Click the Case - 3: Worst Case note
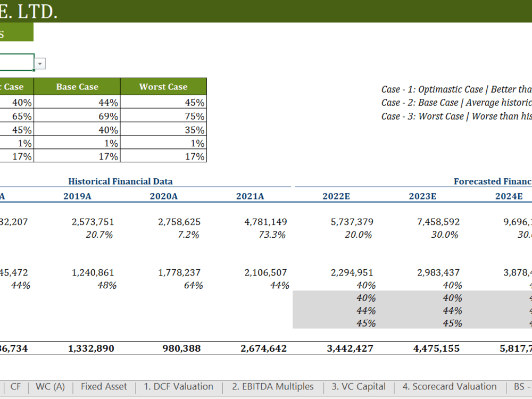The width and height of the screenshot is (532, 399). 456,117
